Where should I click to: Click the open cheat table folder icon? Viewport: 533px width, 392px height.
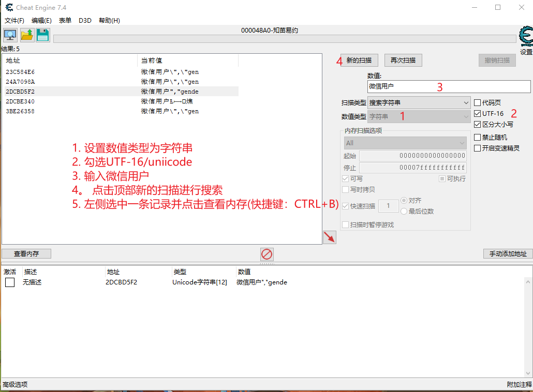click(27, 35)
